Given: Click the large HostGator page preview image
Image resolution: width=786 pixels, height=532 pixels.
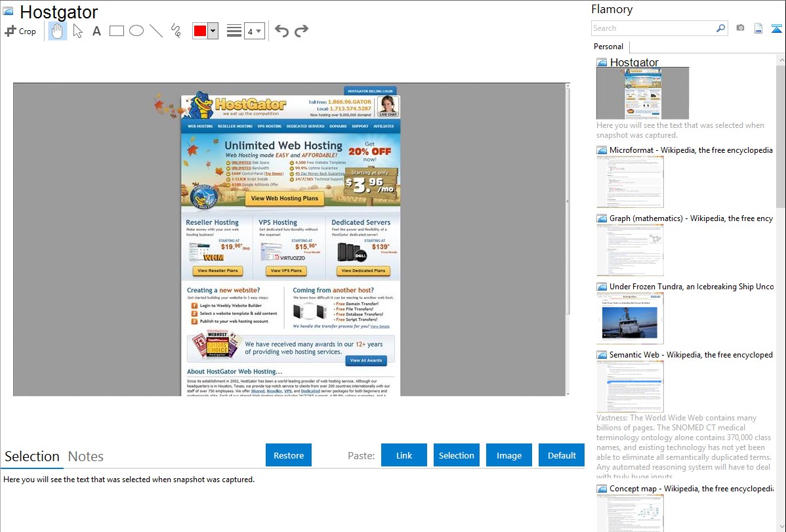Looking at the screenshot, I should pos(291,239).
